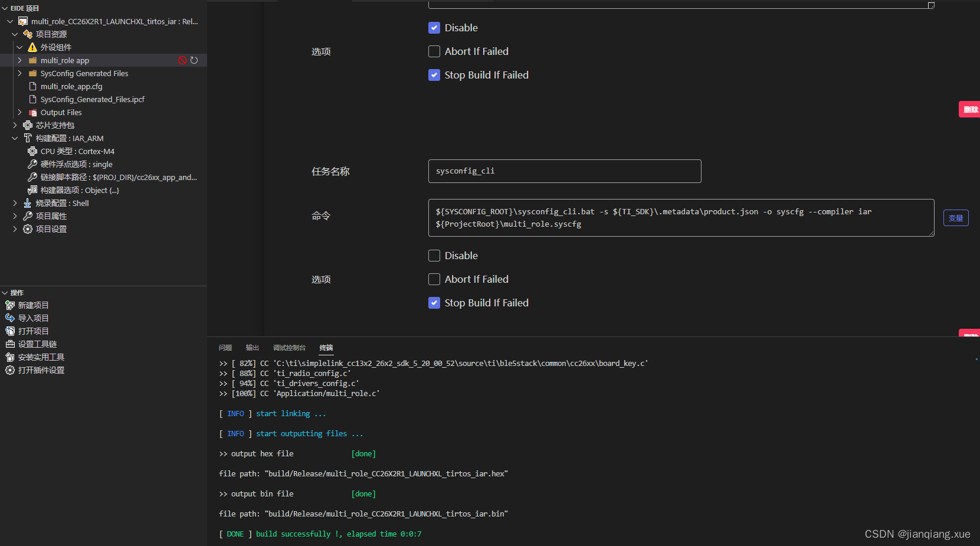The height and width of the screenshot is (546, 980).
Task: Click the file icon of multi_role_app.cfg
Action: (x=33, y=86)
